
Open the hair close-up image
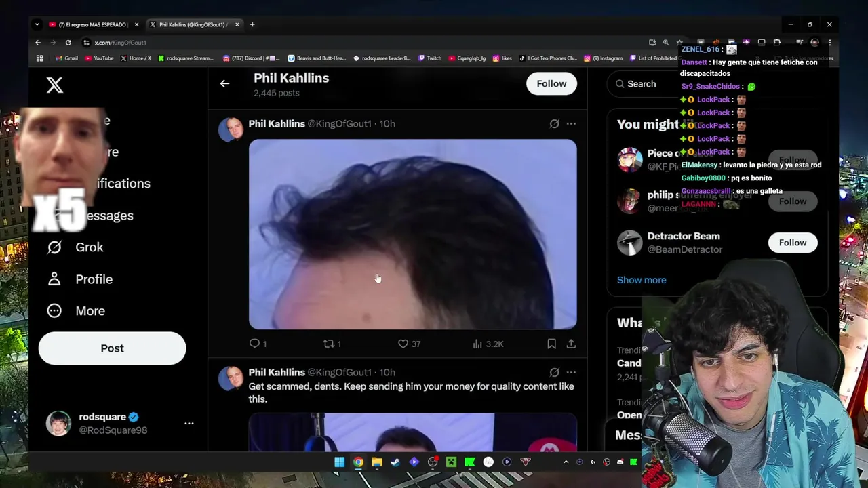[x=412, y=235]
